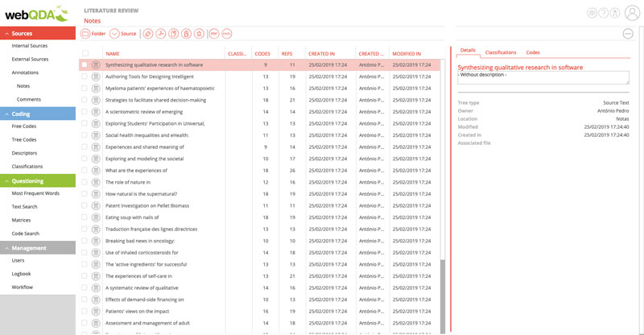Screen dimensions: 644x335
Task: Check the 'Social health inequalities and eHealth' checkbox
Action: coord(85,134)
